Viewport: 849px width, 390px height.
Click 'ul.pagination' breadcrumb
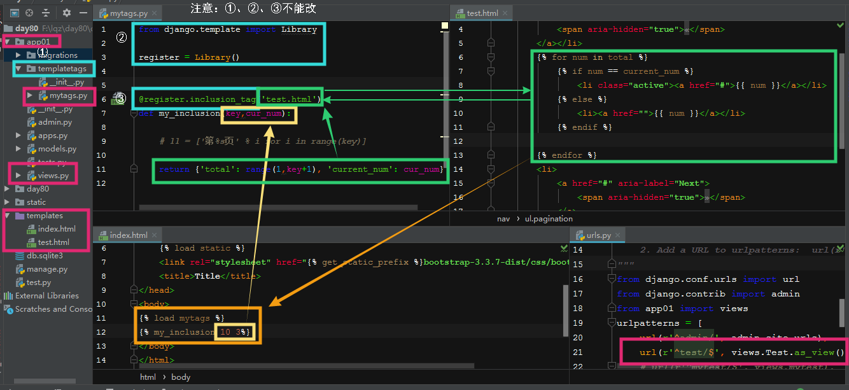coord(549,219)
